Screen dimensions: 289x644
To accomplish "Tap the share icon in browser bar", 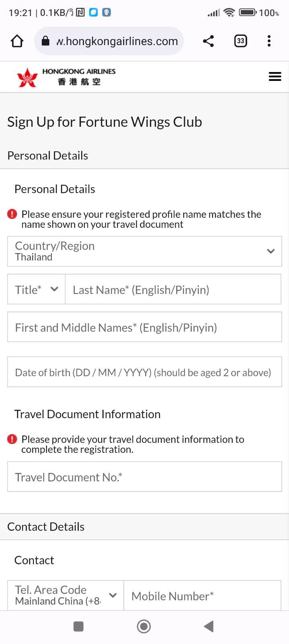I will click(208, 41).
